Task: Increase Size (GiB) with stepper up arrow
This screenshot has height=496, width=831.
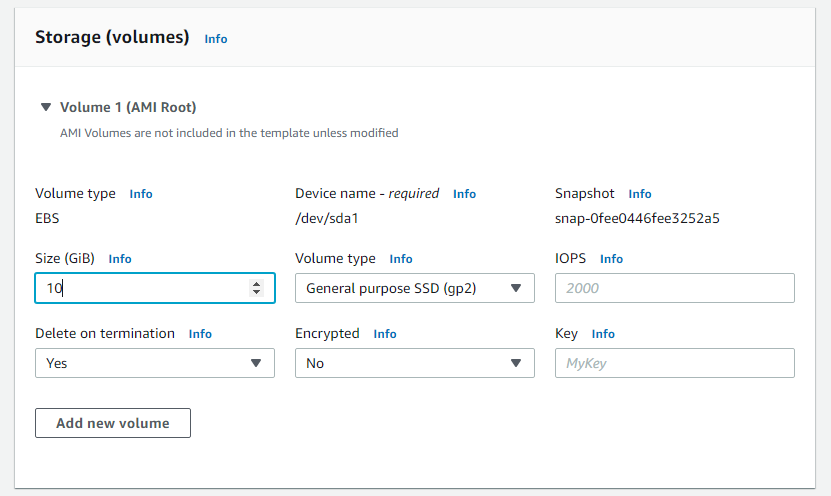Action: coord(257,284)
